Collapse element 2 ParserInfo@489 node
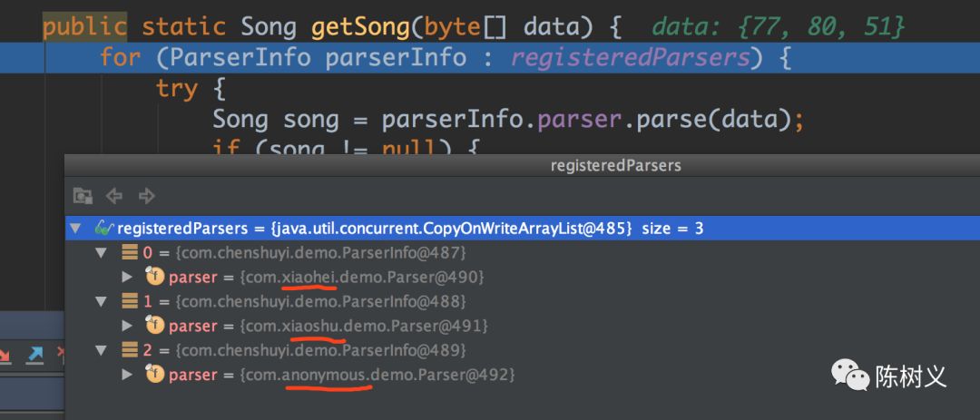 (102, 350)
